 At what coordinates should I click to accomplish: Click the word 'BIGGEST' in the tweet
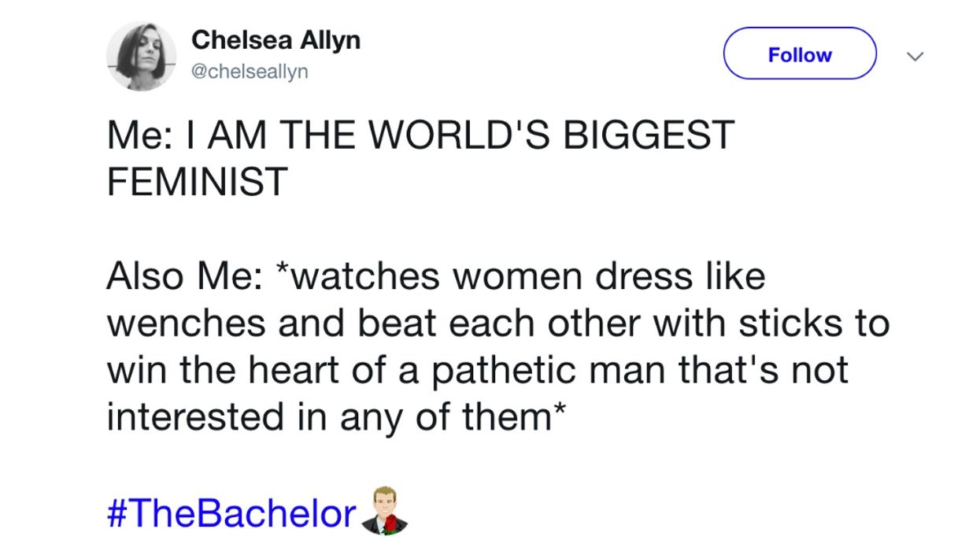[x=655, y=135]
